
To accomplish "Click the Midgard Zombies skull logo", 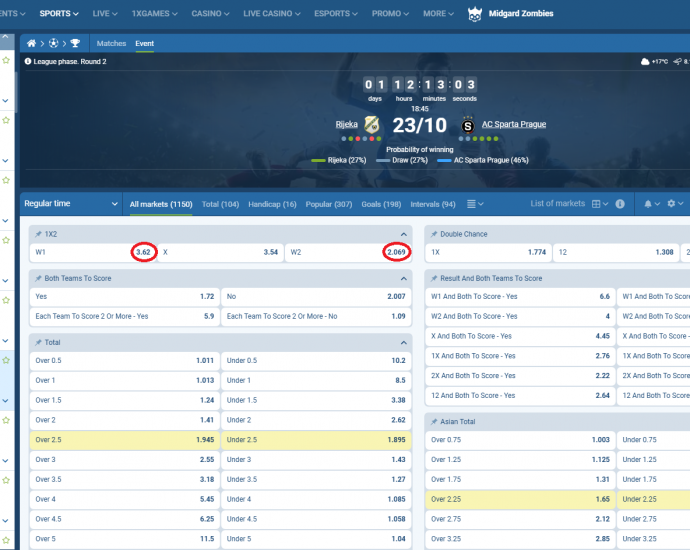I will click(475, 14).
